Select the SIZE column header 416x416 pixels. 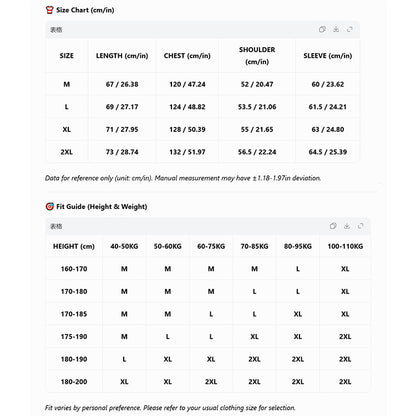coord(67,56)
